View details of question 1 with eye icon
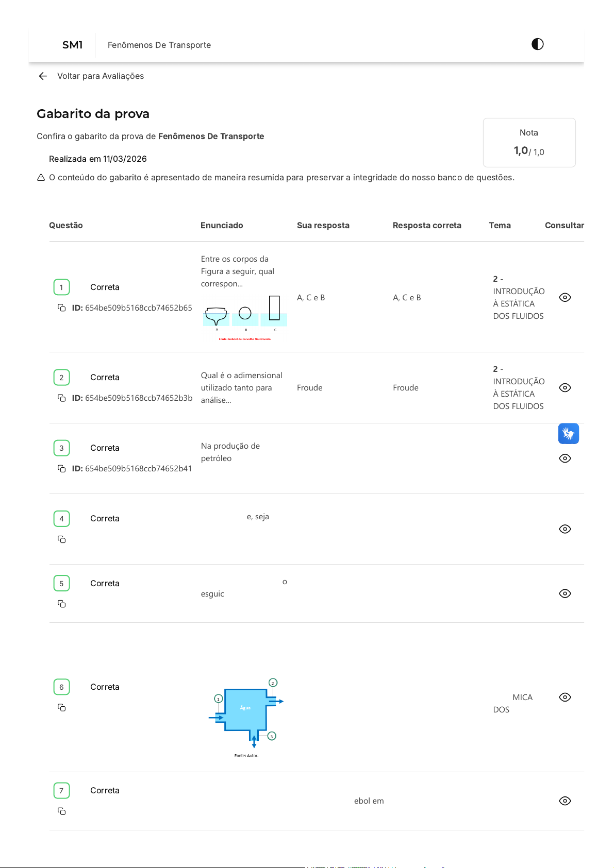The width and height of the screenshot is (614, 868). tap(565, 298)
